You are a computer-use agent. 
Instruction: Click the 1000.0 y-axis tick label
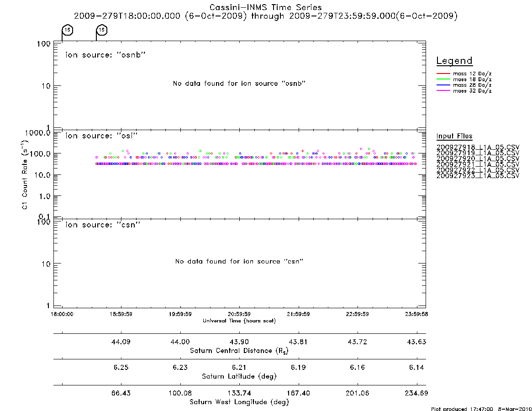37,133
